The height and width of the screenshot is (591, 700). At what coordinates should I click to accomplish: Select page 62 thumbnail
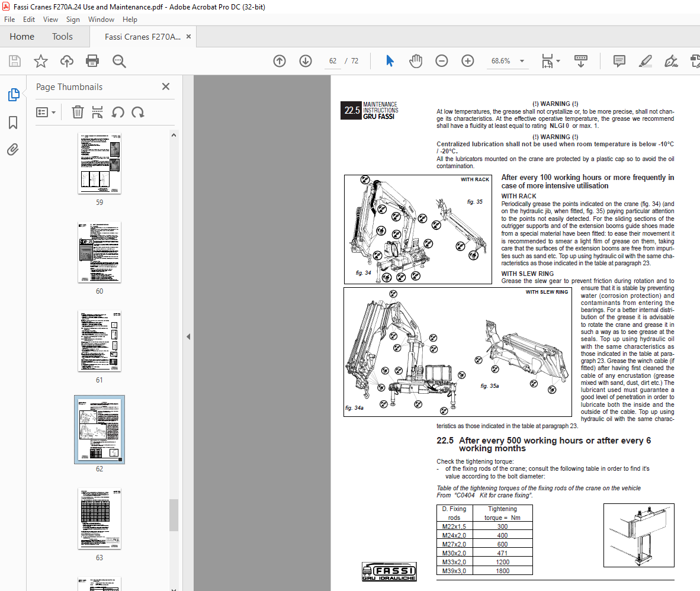(99, 429)
